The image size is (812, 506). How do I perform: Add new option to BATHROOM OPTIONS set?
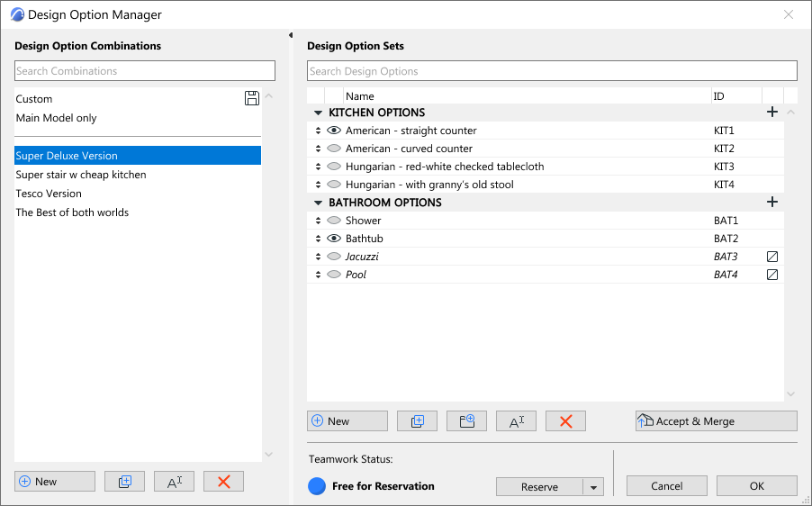pyautogui.click(x=771, y=203)
